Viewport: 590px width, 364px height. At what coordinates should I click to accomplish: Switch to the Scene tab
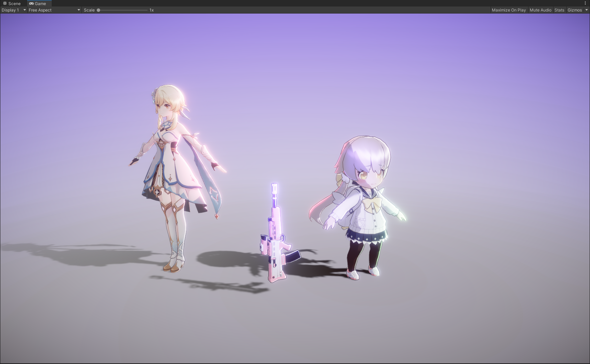click(x=12, y=3)
